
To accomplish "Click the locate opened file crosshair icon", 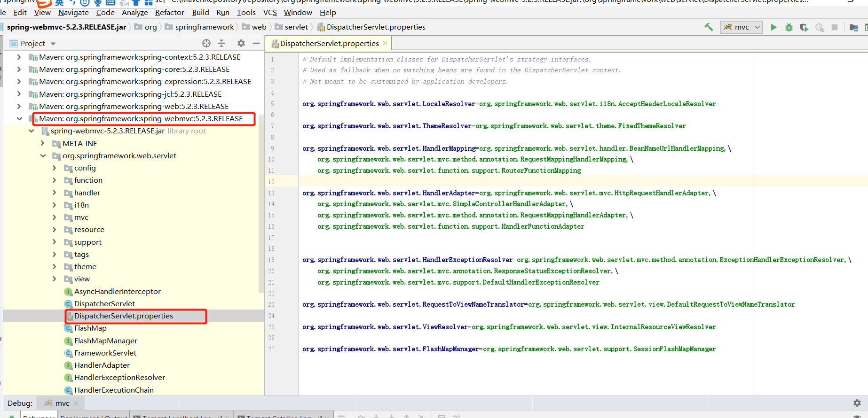I will (x=206, y=43).
